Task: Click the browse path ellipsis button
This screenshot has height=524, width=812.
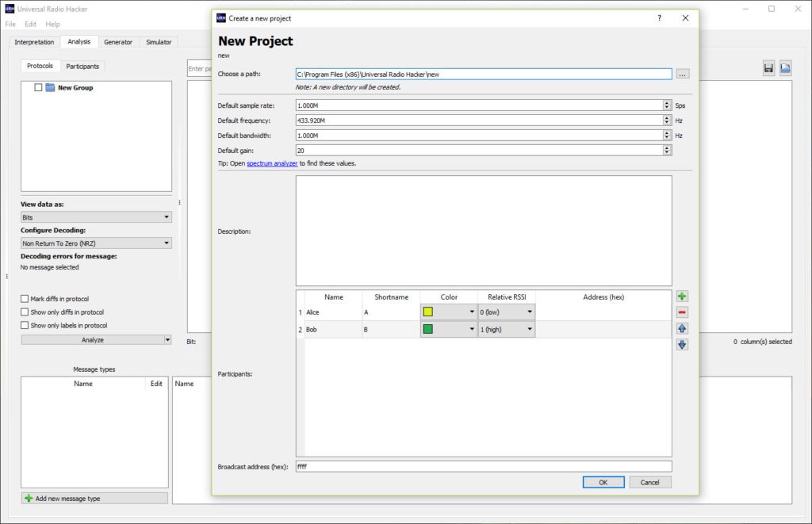Action: (683, 74)
